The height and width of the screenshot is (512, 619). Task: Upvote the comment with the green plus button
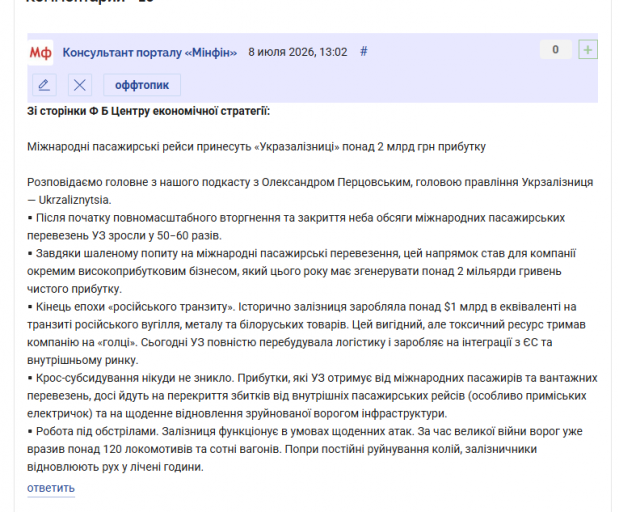(588, 50)
